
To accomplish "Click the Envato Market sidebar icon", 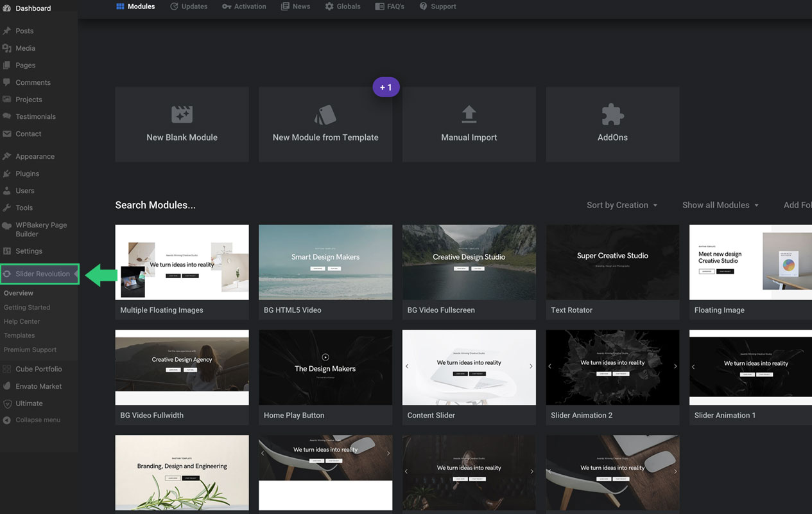I will [7, 386].
